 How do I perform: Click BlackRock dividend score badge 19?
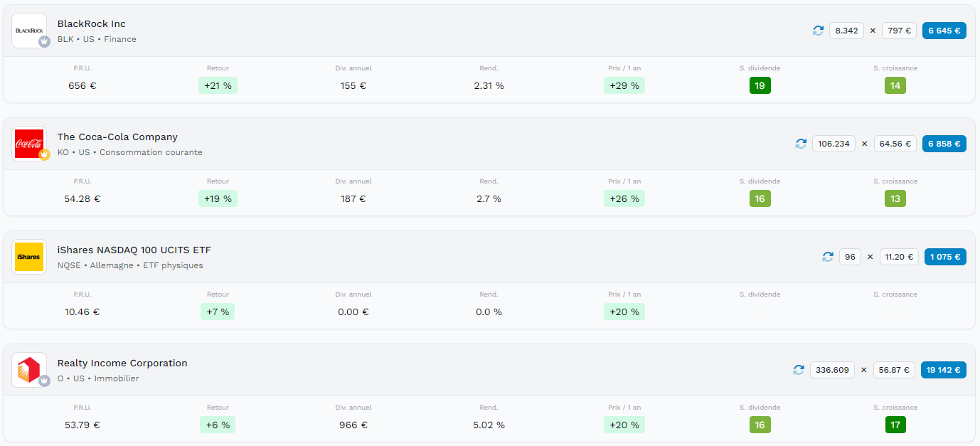pyautogui.click(x=760, y=86)
